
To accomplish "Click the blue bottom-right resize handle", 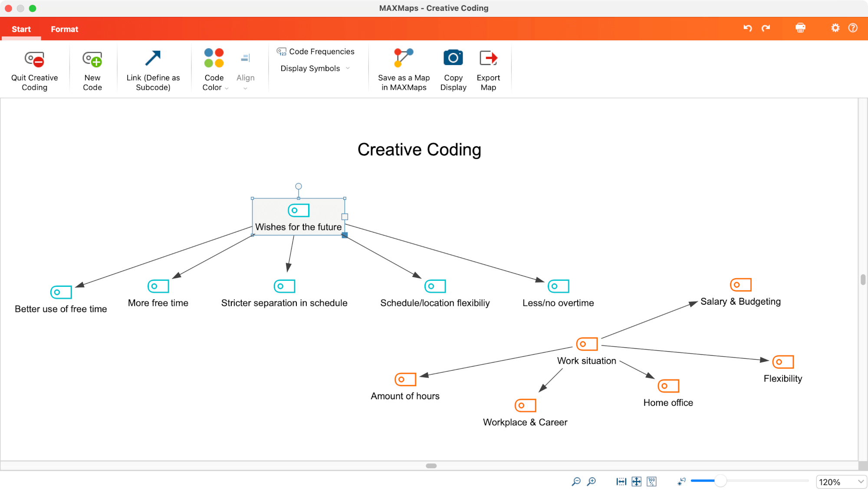I will (345, 235).
